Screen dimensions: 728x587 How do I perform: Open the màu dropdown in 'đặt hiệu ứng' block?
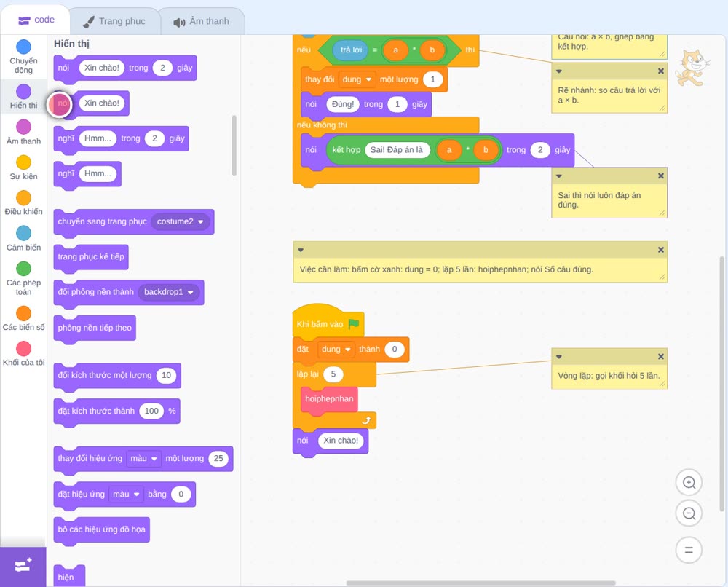(x=126, y=494)
